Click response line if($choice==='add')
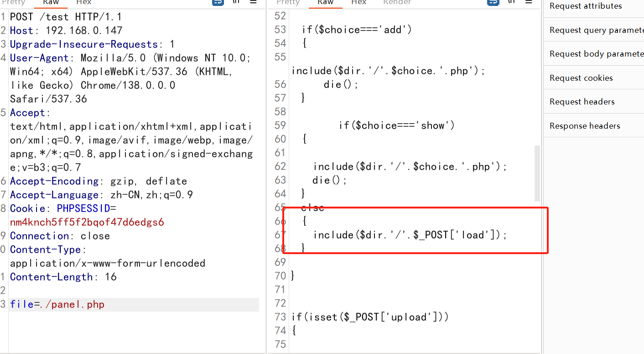 357,30
